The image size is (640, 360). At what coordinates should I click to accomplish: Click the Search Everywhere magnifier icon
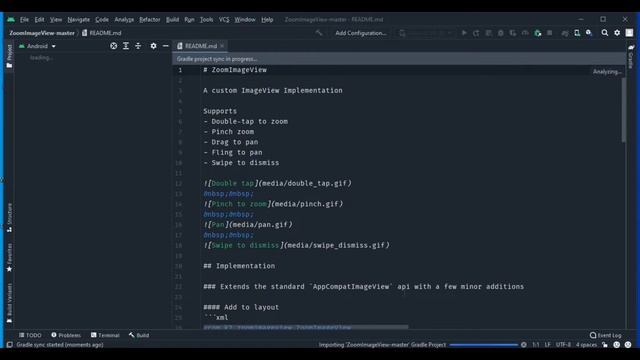(x=604, y=33)
